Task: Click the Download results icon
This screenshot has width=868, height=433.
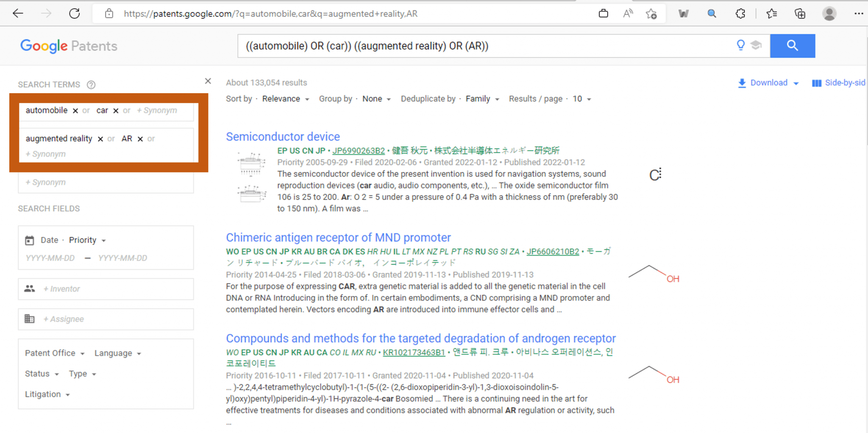Action: [x=742, y=83]
